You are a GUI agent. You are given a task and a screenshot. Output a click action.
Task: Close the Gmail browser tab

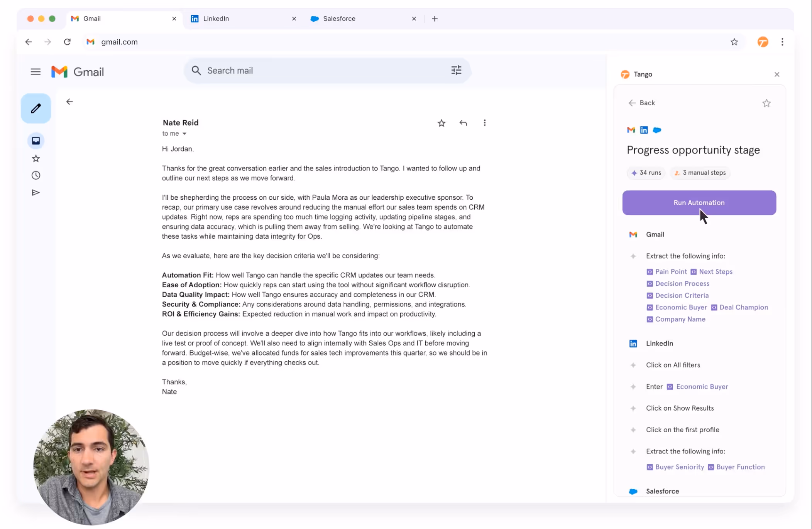click(174, 19)
